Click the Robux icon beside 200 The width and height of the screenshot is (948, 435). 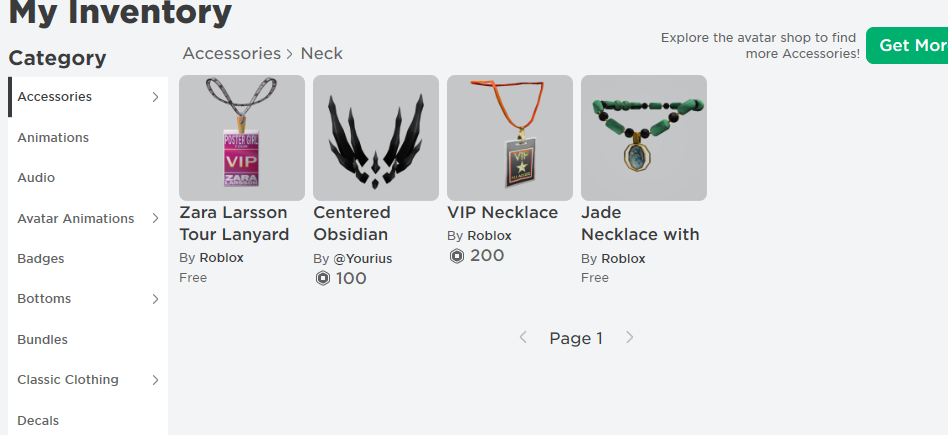457,256
